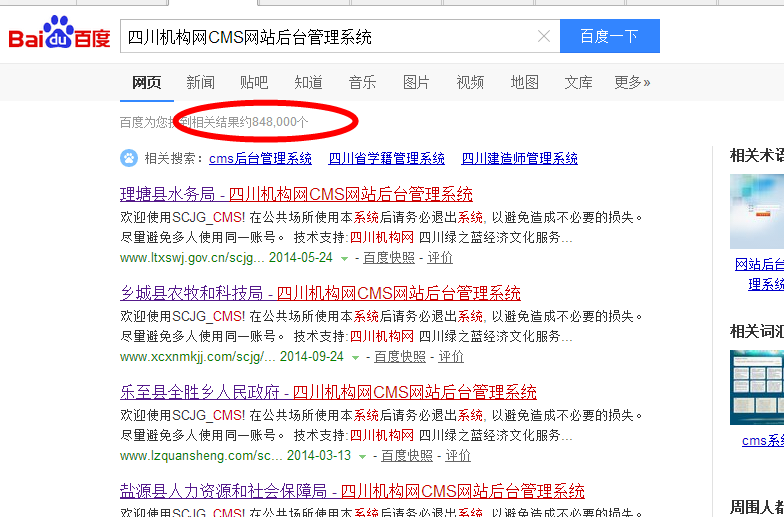Open the 贴吧 tab
The image size is (784, 517).
(254, 82)
